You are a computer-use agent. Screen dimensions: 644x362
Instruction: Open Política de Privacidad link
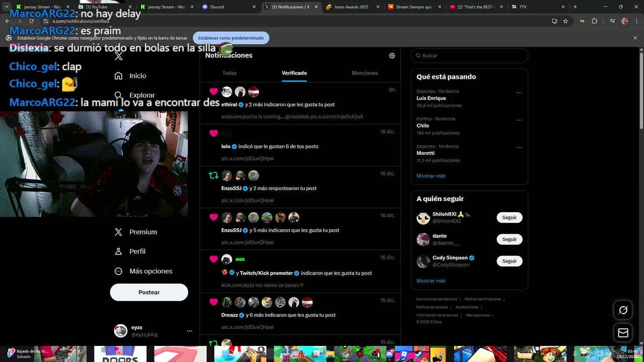point(482,299)
